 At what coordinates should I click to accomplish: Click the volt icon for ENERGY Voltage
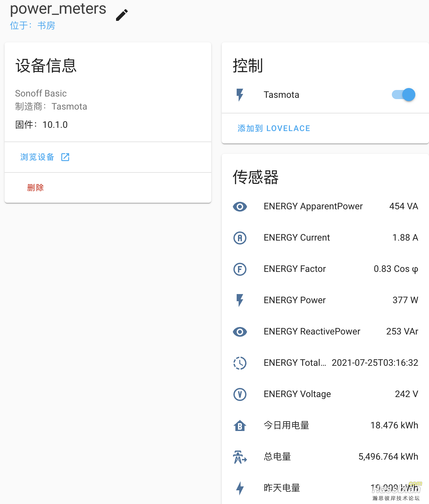point(240,394)
